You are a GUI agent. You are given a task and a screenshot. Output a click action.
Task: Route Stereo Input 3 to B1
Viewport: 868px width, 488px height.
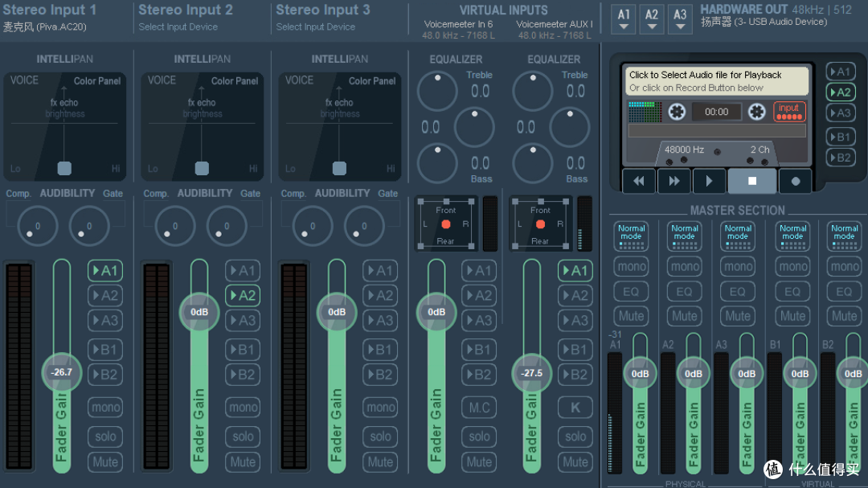(x=380, y=350)
